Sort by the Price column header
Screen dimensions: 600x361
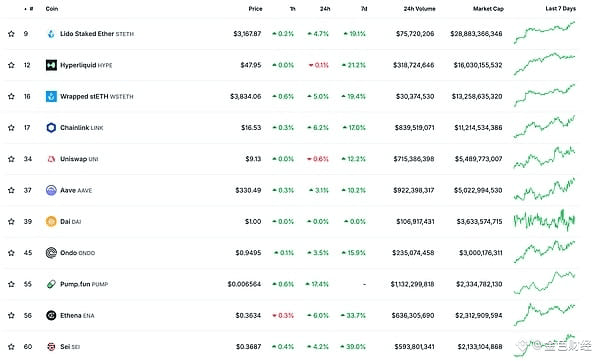coord(255,8)
